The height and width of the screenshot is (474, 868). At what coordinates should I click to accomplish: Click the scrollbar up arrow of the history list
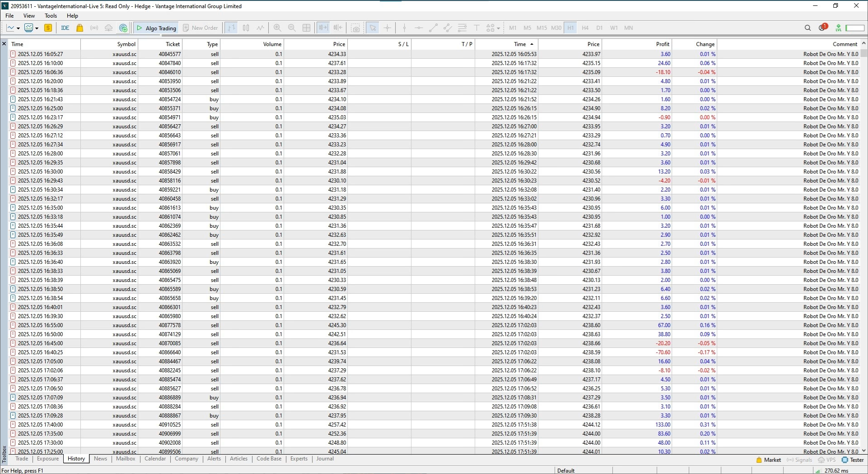click(x=864, y=43)
